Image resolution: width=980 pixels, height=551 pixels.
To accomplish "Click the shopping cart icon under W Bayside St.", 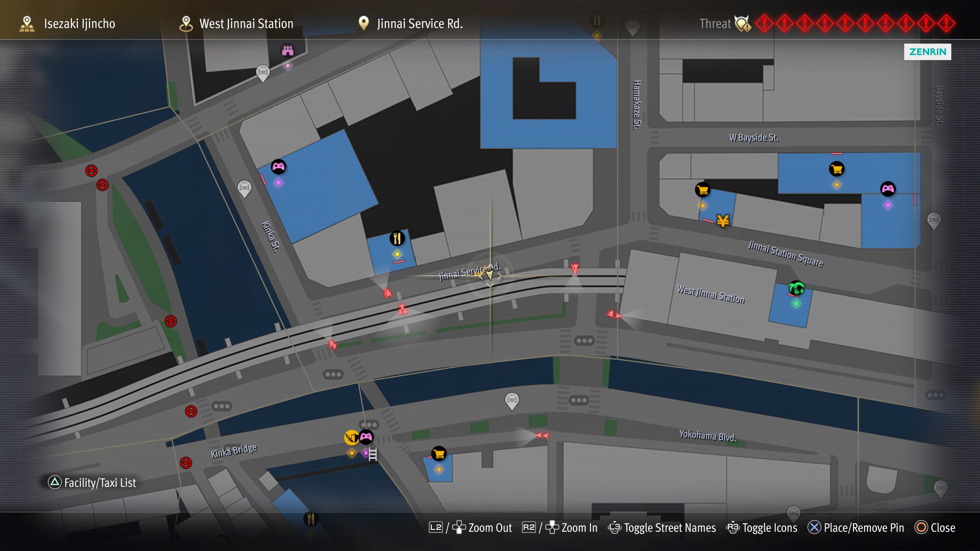I will point(837,169).
